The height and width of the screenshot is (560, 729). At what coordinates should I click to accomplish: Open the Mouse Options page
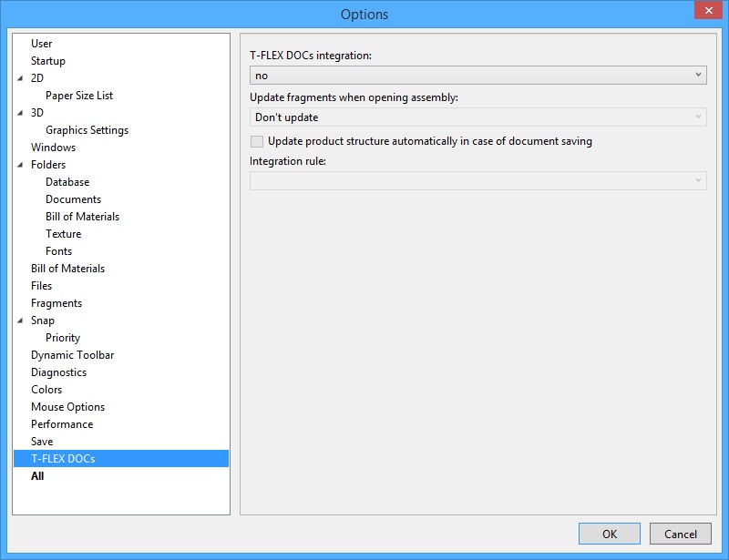coord(67,407)
